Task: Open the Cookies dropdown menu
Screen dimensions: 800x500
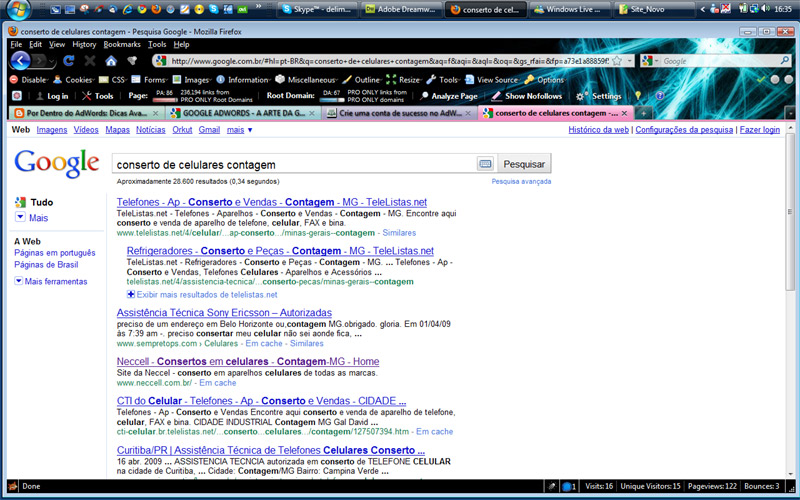Action: 75,80
